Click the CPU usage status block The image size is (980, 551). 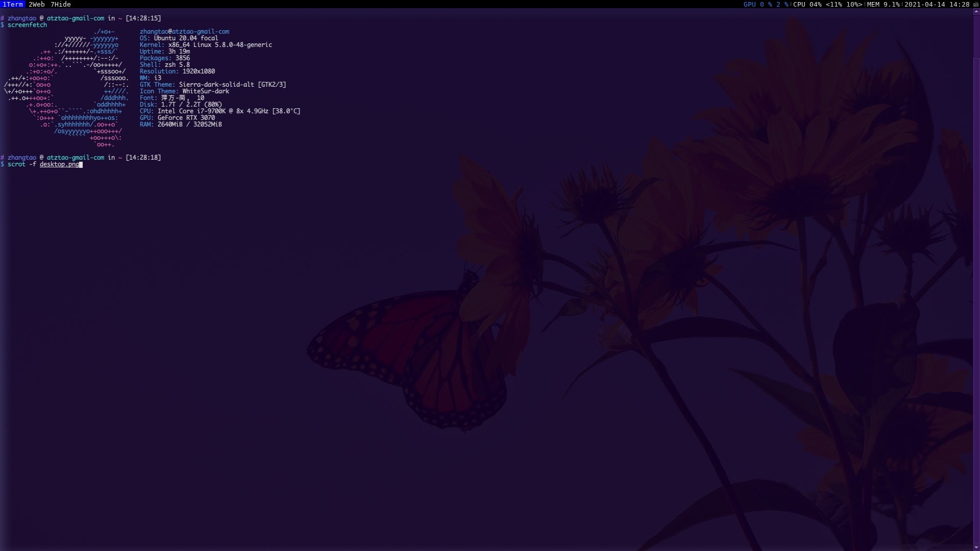point(827,4)
